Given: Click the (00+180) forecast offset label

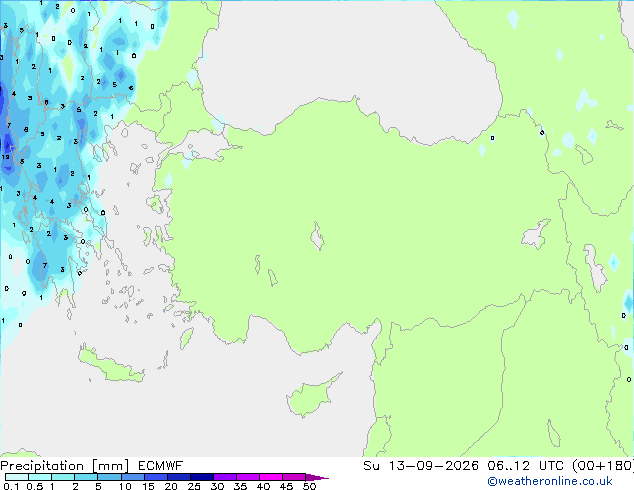Looking at the screenshot, I should pos(602,466).
